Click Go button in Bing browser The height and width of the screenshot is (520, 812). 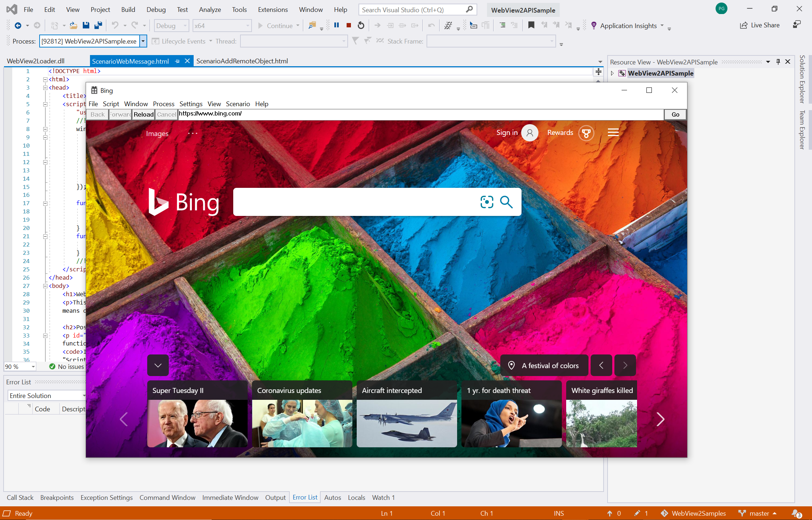(675, 114)
